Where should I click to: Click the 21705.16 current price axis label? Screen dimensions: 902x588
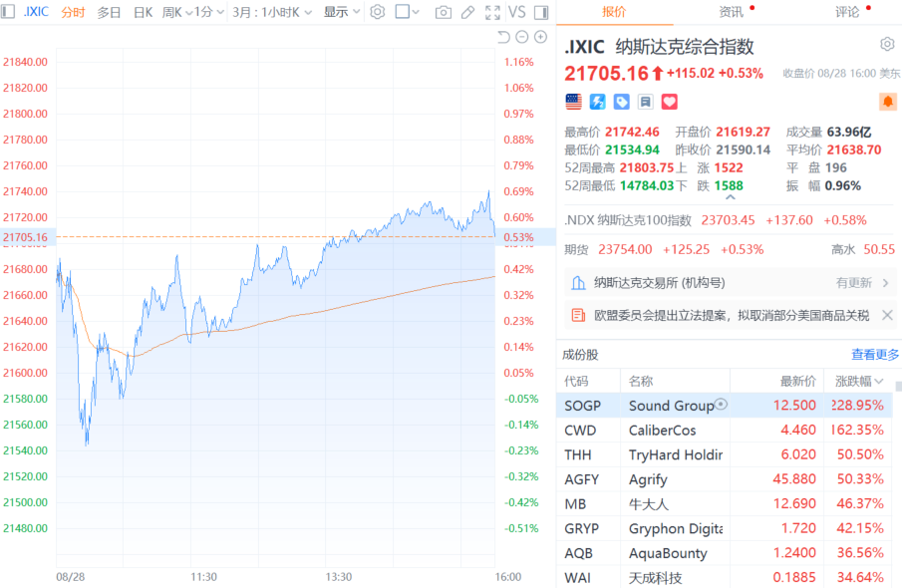[25, 237]
